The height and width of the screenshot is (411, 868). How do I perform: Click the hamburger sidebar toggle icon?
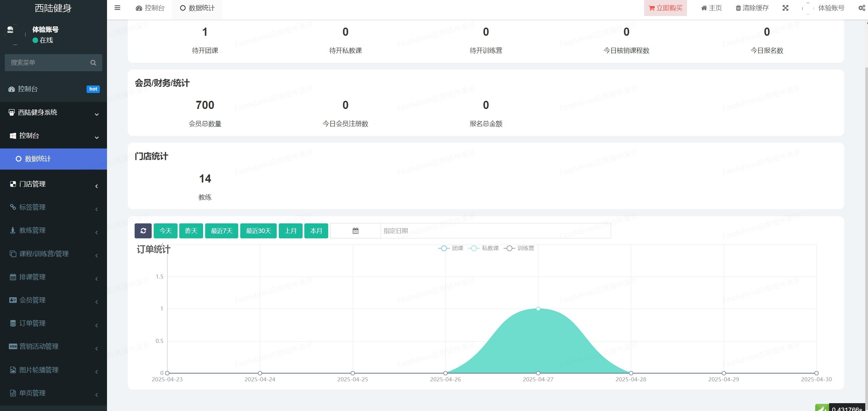117,8
